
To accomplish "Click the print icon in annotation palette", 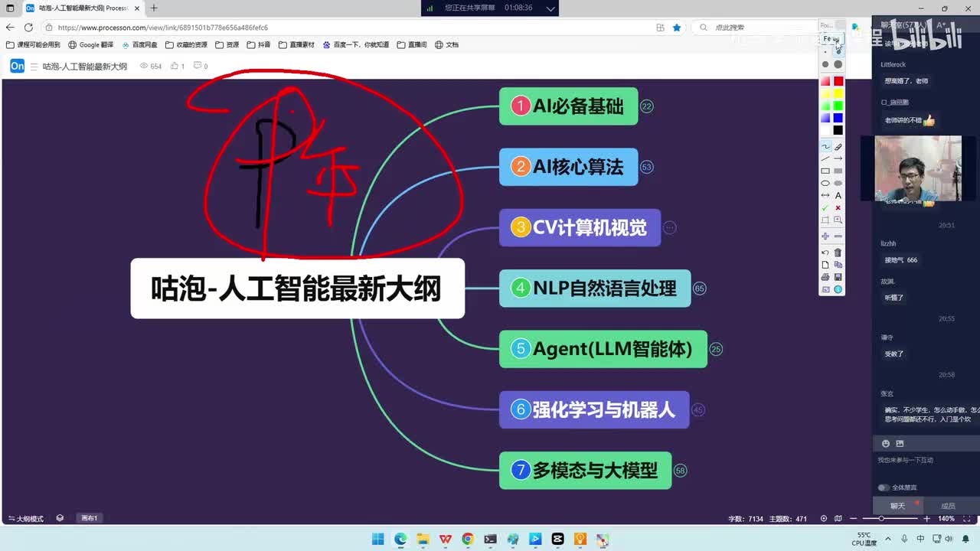I will click(825, 277).
